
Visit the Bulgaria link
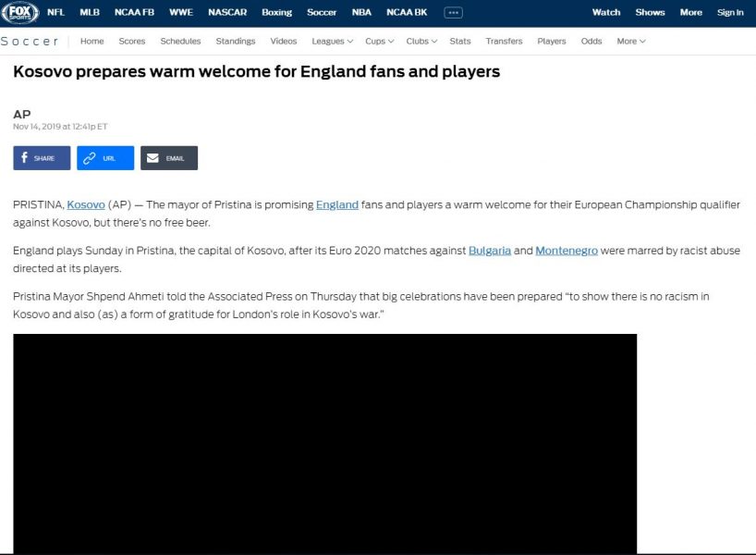tap(490, 251)
